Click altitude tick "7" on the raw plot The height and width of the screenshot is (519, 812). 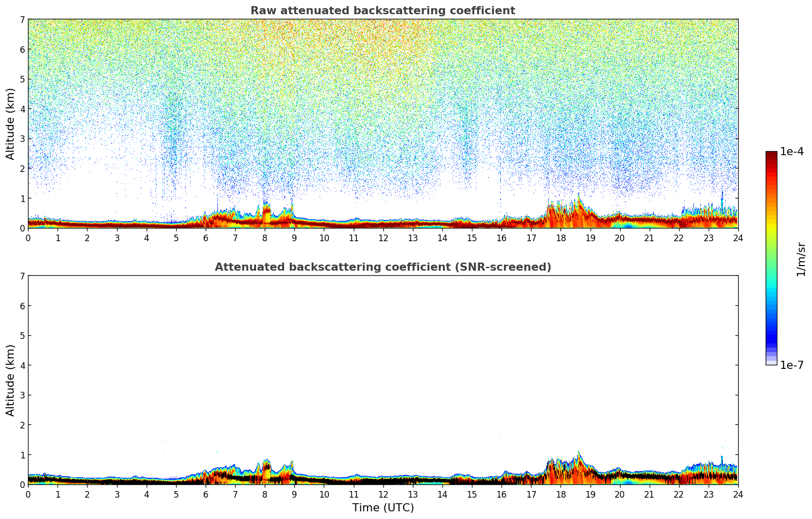pyautogui.click(x=22, y=20)
